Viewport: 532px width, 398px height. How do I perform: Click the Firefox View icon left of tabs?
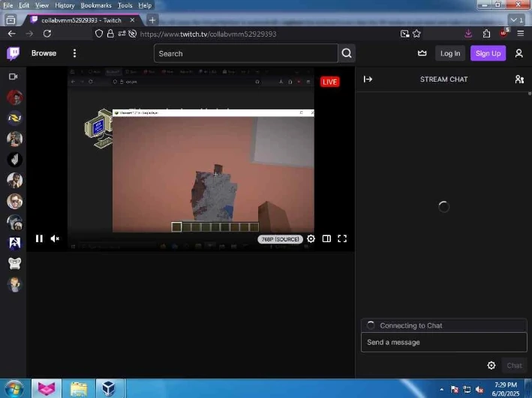click(x=11, y=20)
